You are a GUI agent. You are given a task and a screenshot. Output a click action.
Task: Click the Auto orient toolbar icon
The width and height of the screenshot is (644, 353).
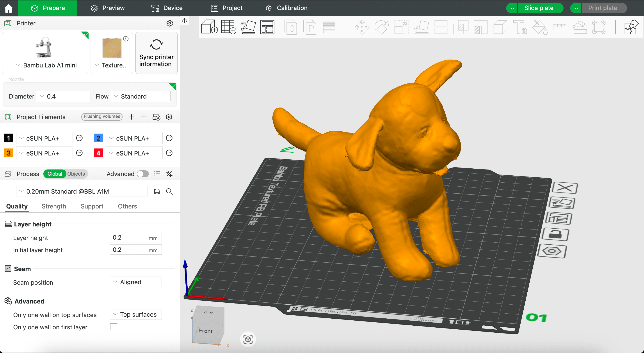(x=248, y=27)
